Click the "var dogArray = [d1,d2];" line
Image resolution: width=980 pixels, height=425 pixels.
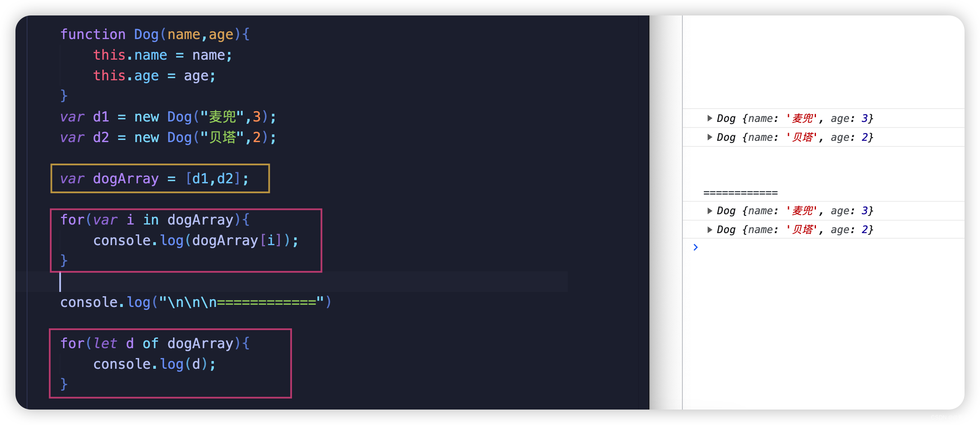[155, 179]
